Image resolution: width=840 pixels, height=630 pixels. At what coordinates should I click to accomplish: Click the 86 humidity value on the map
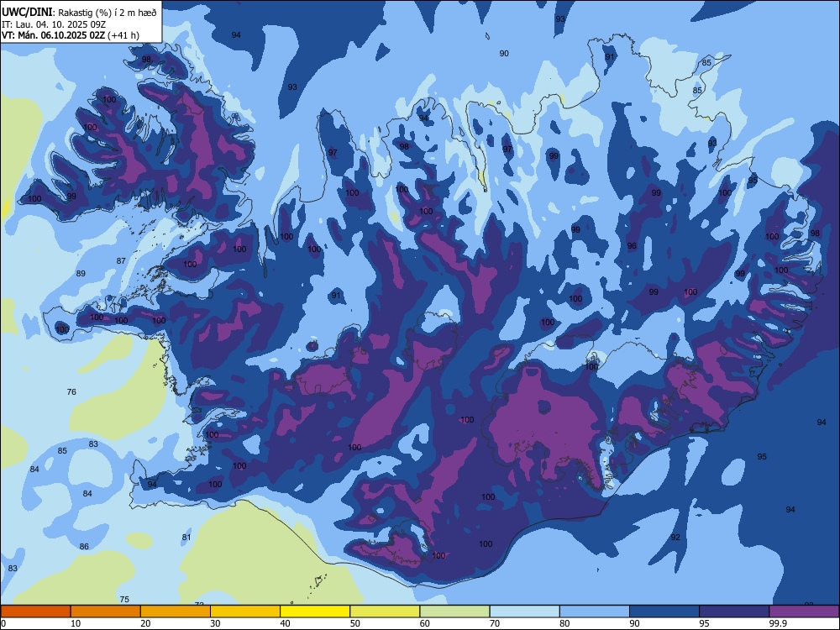[x=84, y=547]
